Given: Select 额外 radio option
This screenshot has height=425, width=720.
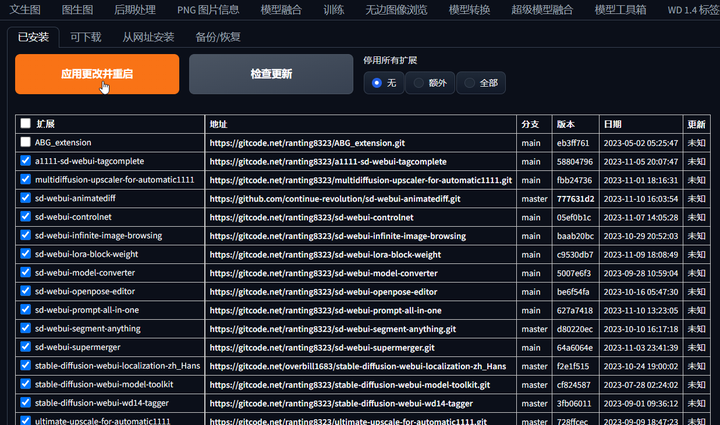Looking at the screenshot, I should point(430,83).
